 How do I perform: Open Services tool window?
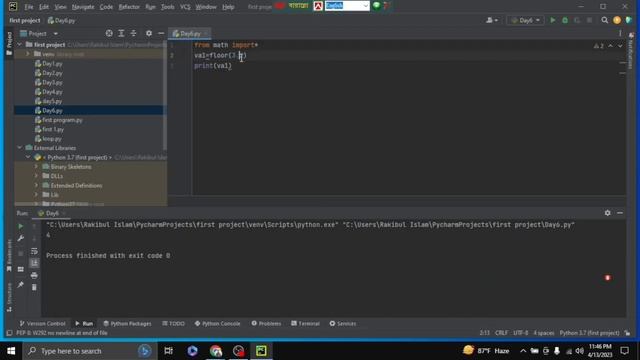click(343, 323)
